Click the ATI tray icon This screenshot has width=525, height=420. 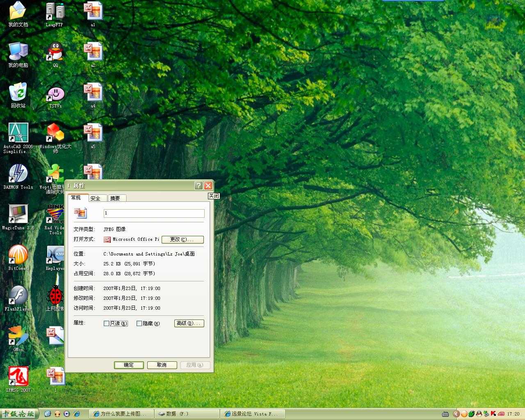click(501, 414)
